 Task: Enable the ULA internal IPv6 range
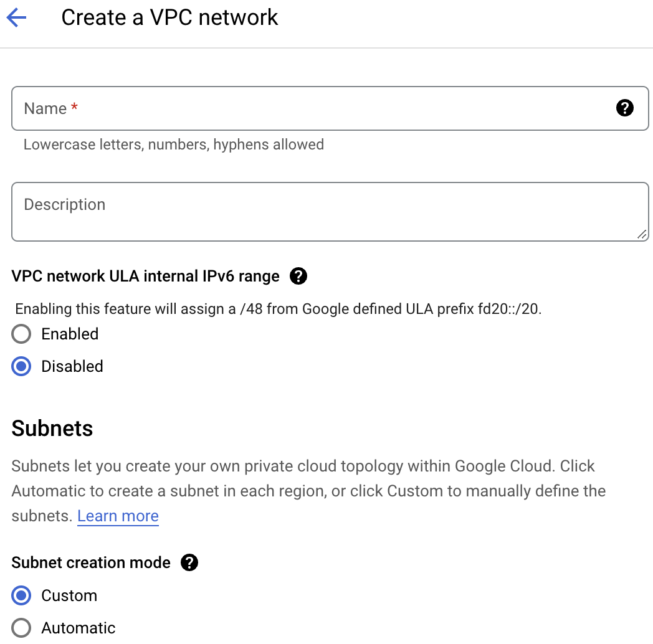point(21,334)
